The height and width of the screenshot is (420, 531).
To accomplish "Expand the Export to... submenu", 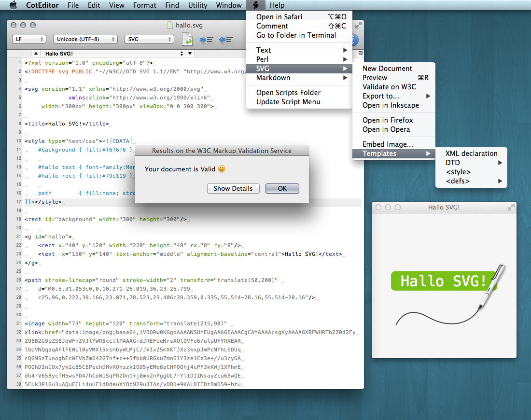I will pos(394,96).
